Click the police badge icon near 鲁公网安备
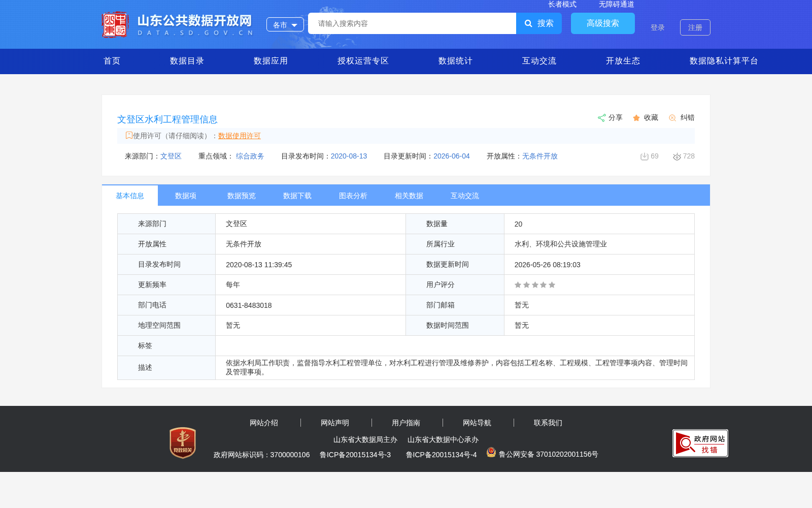812x508 pixels. click(x=491, y=452)
